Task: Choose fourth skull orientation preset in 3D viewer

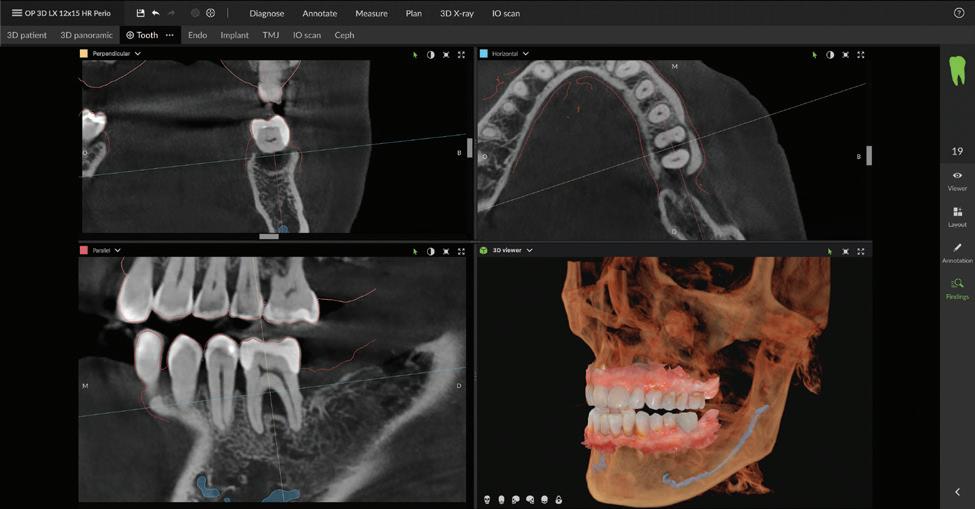Action: point(530,500)
